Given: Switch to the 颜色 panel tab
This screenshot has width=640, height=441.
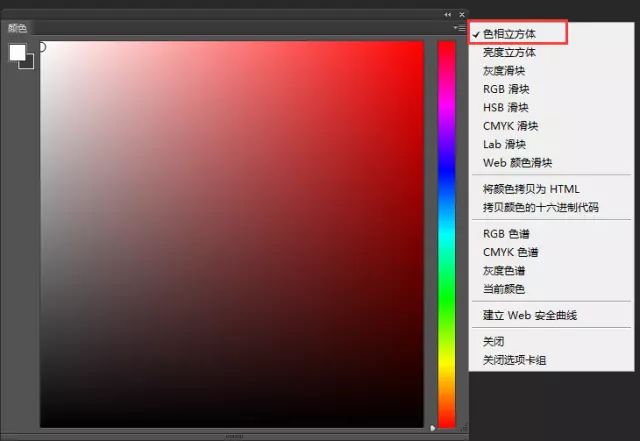Looking at the screenshot, I should pyautogui.click(x=17, y=28).
